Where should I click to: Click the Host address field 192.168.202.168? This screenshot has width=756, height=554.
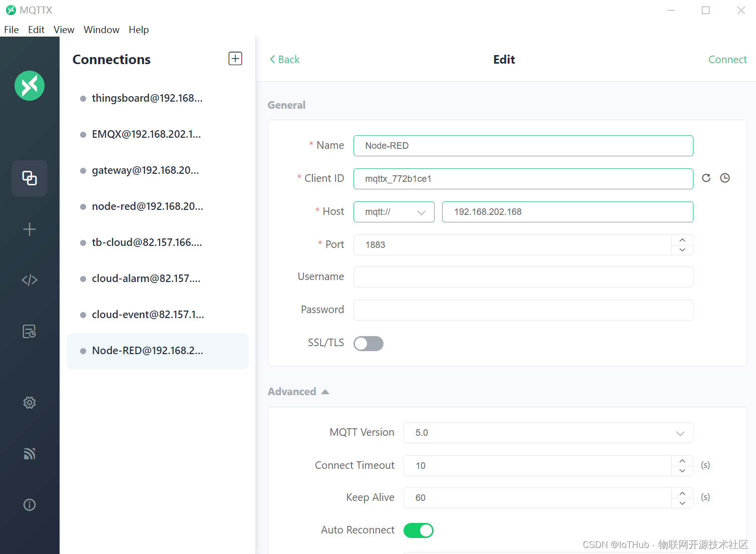click(568, 212)
